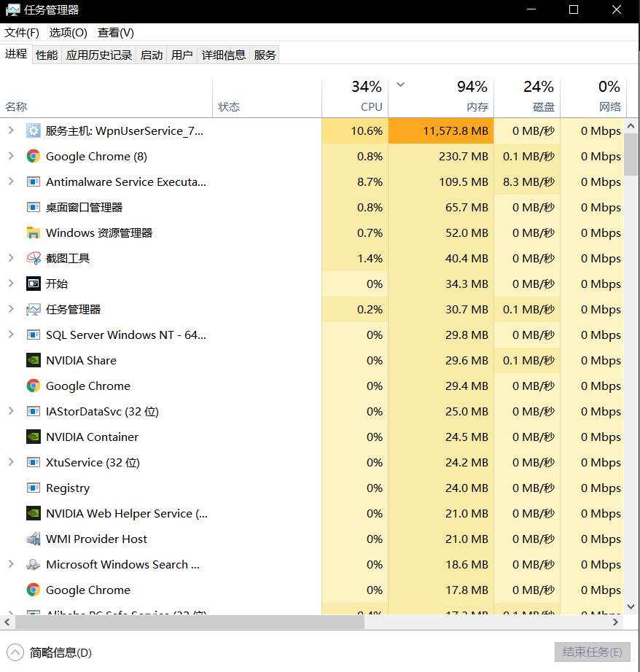Sort processes by the 磁盘 column
Image resolution: width=640 pixels, height=672 pixels.
tap(527, 98)
